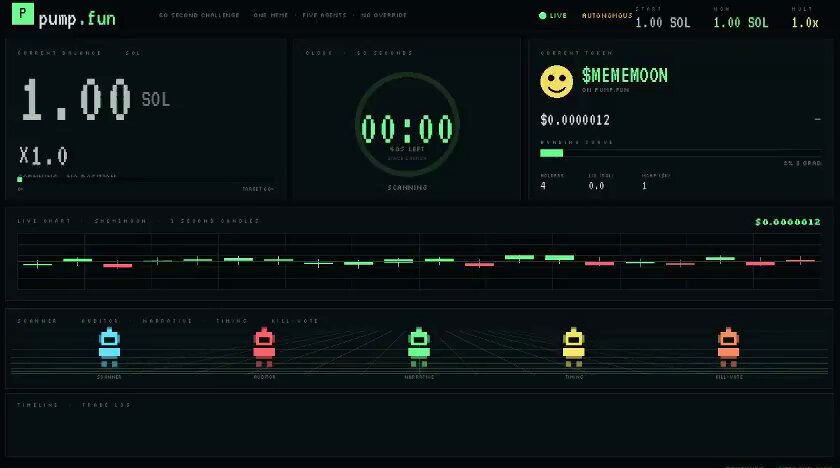Click the empty trade log area

(419, 433)
